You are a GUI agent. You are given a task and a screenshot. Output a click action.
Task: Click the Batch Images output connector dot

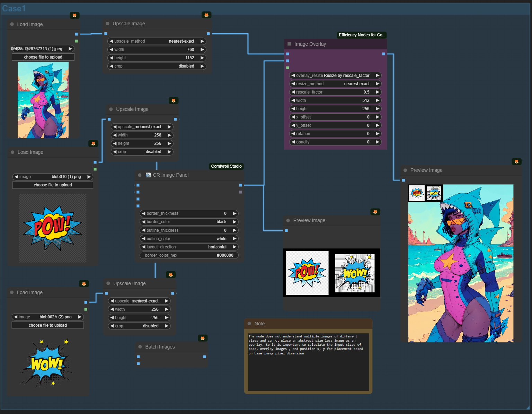click(204, 356)
